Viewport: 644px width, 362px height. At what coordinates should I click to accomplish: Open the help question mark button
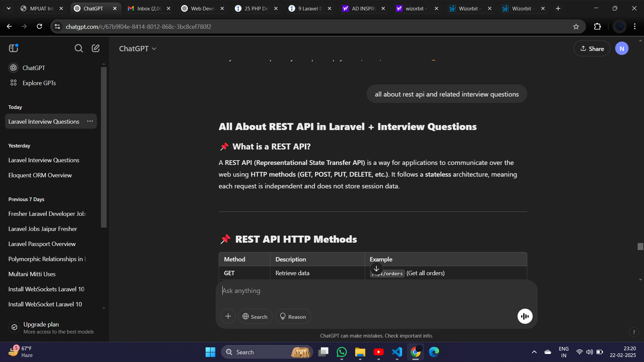pos(634,332)
